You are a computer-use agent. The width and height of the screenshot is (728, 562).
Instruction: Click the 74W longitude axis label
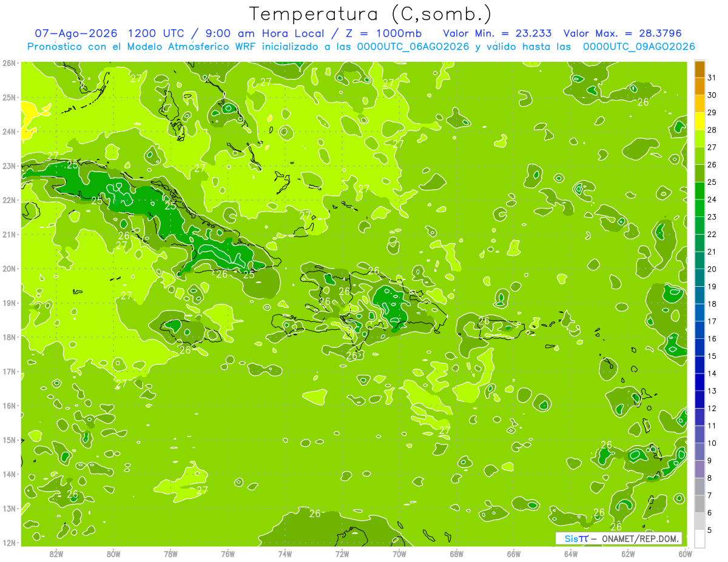click(285, 554)
